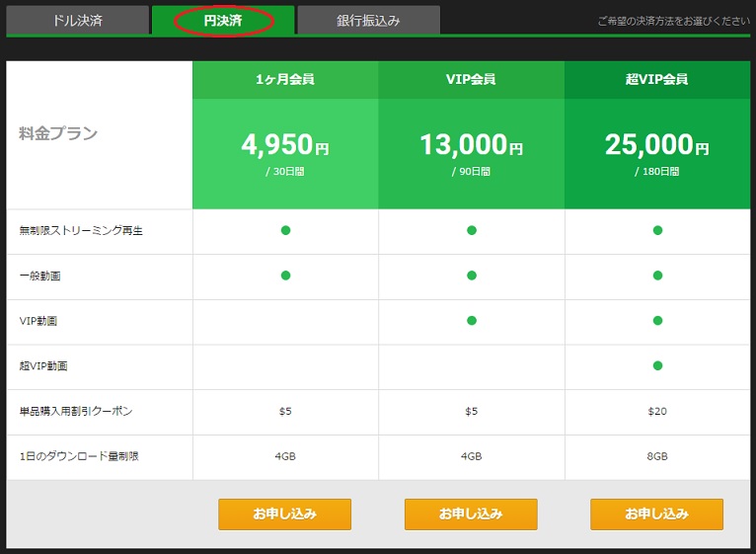Click green dot for VIP動画 in VIP会員 column
This screenshot has height=554, width=756.
472,320
